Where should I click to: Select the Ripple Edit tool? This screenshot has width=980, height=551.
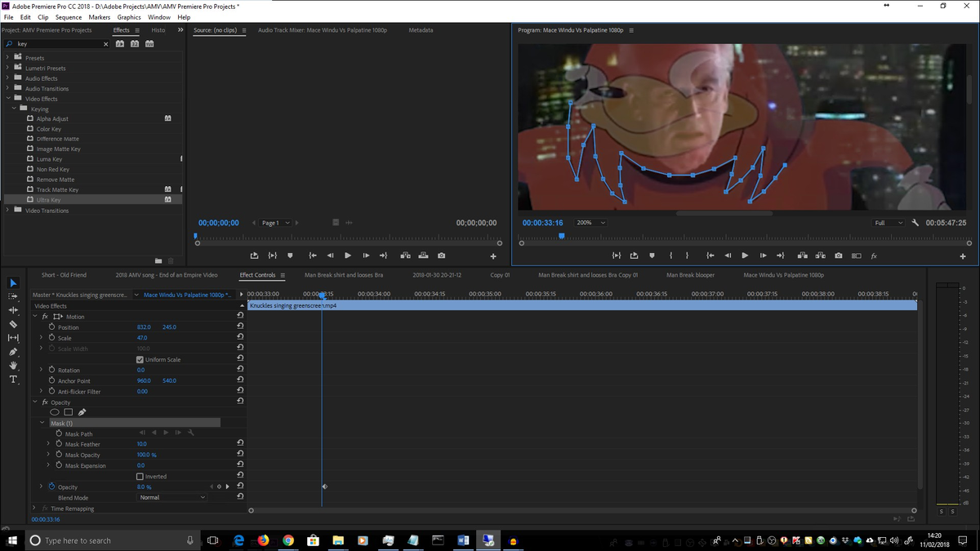point(13,310)
